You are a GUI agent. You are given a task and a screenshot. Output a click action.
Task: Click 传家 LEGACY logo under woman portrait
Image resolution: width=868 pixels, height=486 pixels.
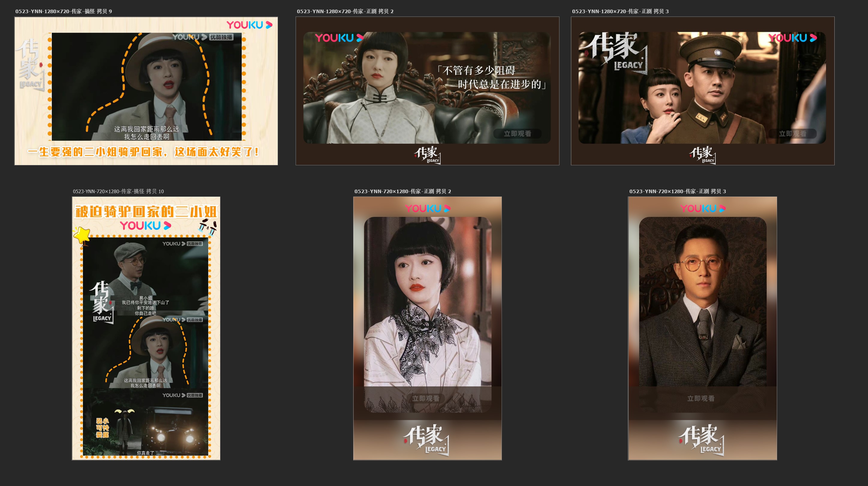427,440
